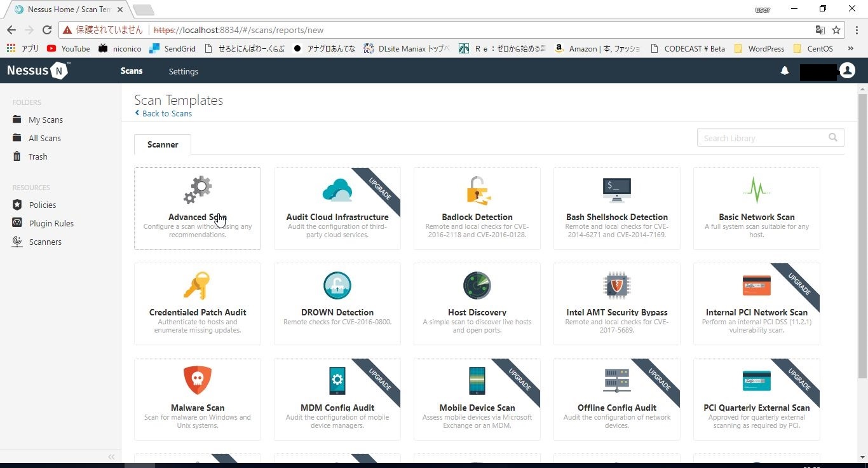Open the Scans top menu
Viewport: 868px width, 468px height.
coord(132,71)
